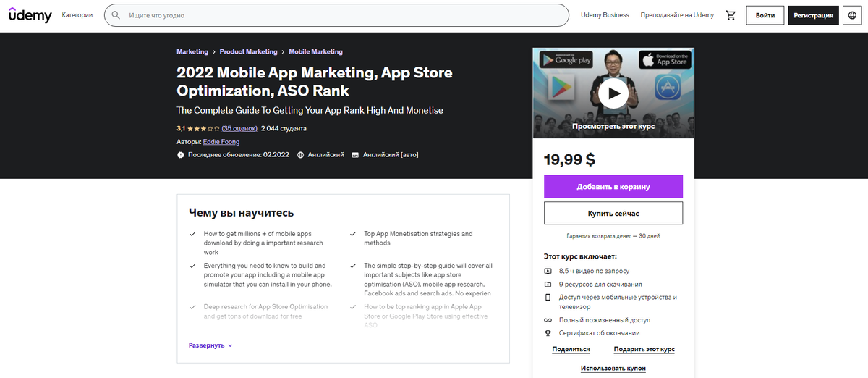Expand the Развернуть section
Screen dimensions: 868x378
tap(210, 345)
